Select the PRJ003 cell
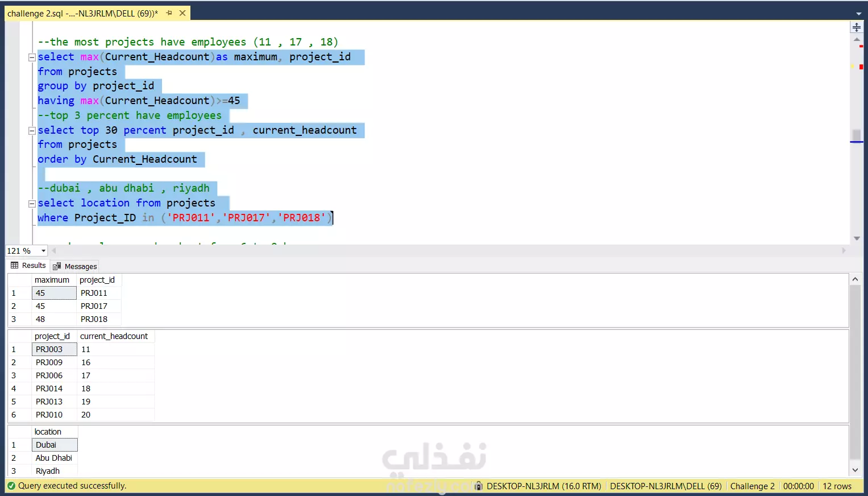This screenshot has width=868, height=496. pos(54,349)
